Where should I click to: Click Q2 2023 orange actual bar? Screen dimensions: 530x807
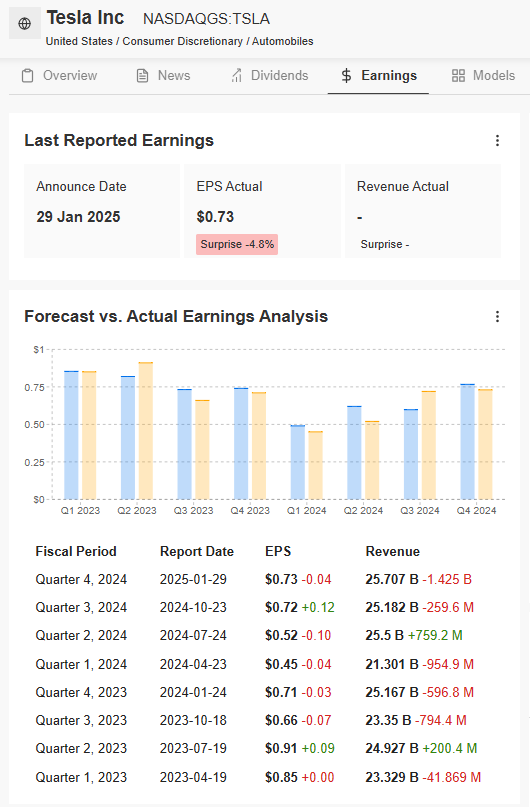[x=146, y=431]
